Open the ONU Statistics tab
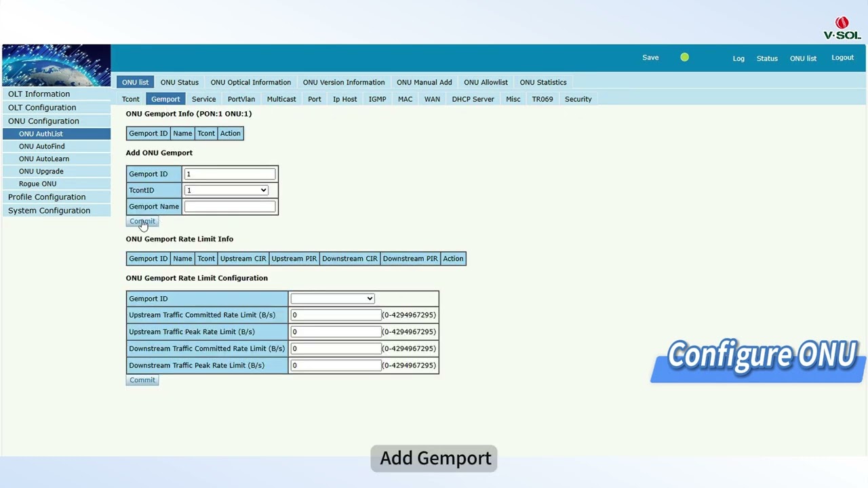868x488 pixels. [x=543, y=82]
